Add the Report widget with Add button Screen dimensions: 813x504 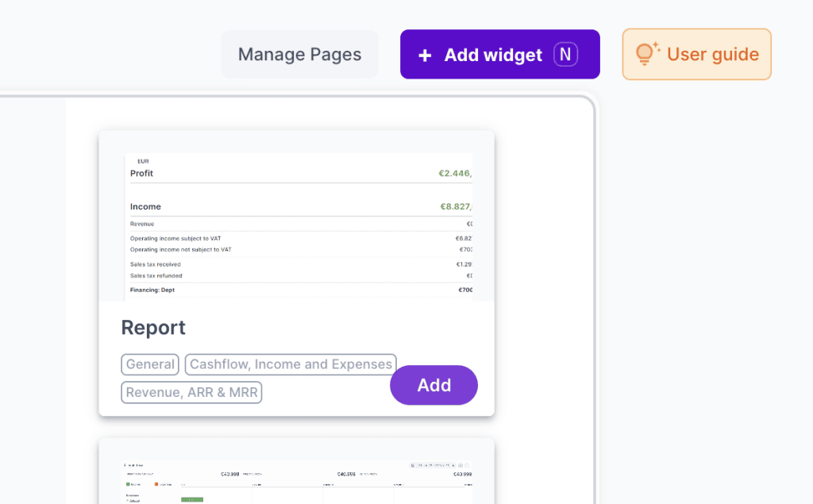click(x=433, y=385)
